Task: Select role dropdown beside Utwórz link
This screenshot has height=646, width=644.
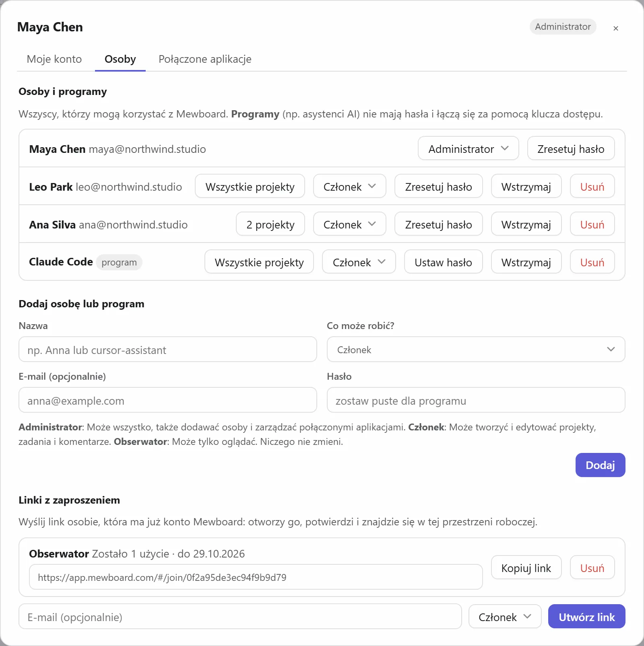Action: coord(505,617)
